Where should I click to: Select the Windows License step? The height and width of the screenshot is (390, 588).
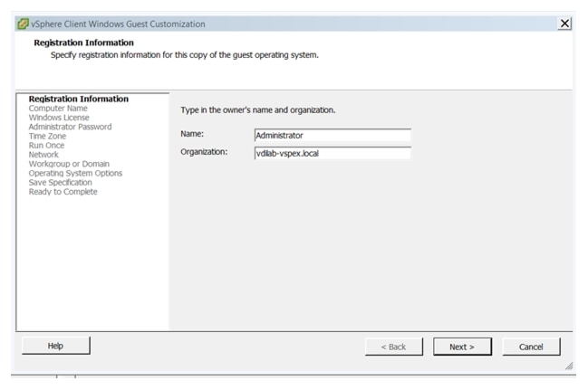point(59,118)
